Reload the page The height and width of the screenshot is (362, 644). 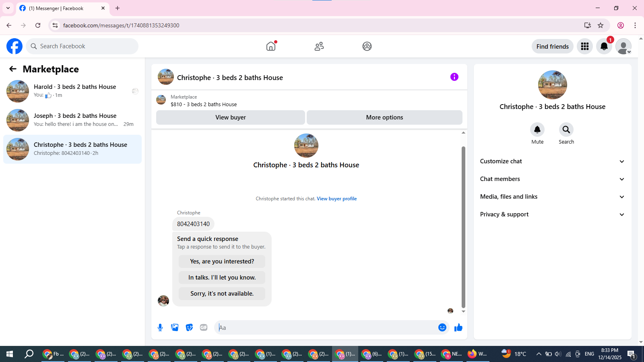click(x=38, y=25)
